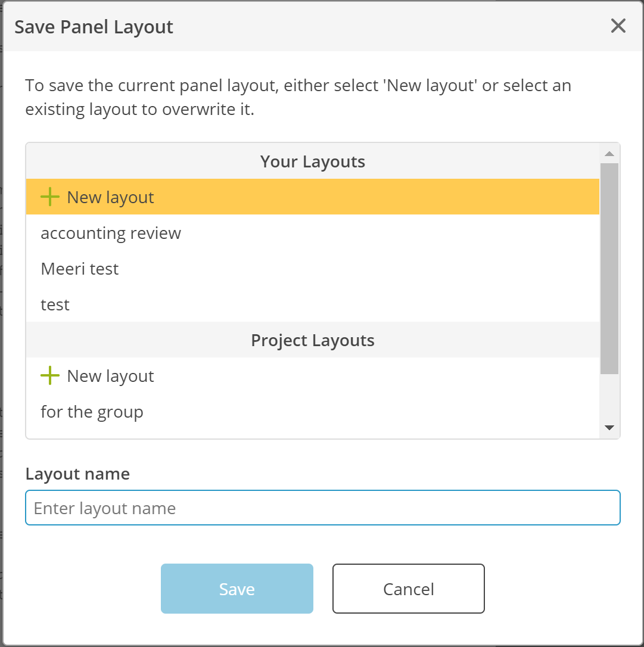Click the Save button
The image size is (644, 647).
[x=237, y=589]
